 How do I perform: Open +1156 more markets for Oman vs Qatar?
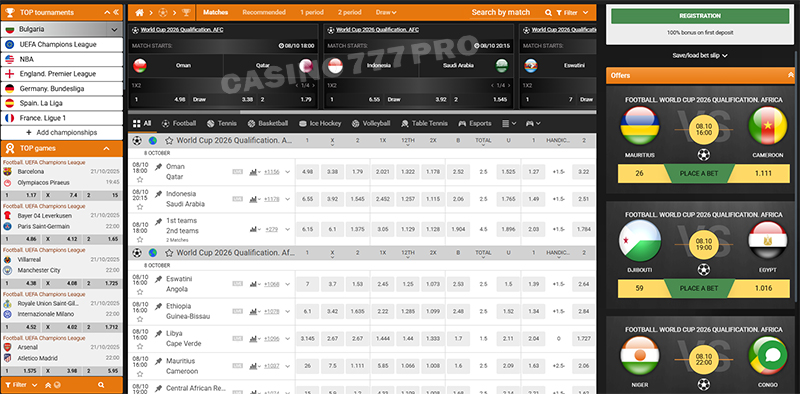click(x=271, y=172)
